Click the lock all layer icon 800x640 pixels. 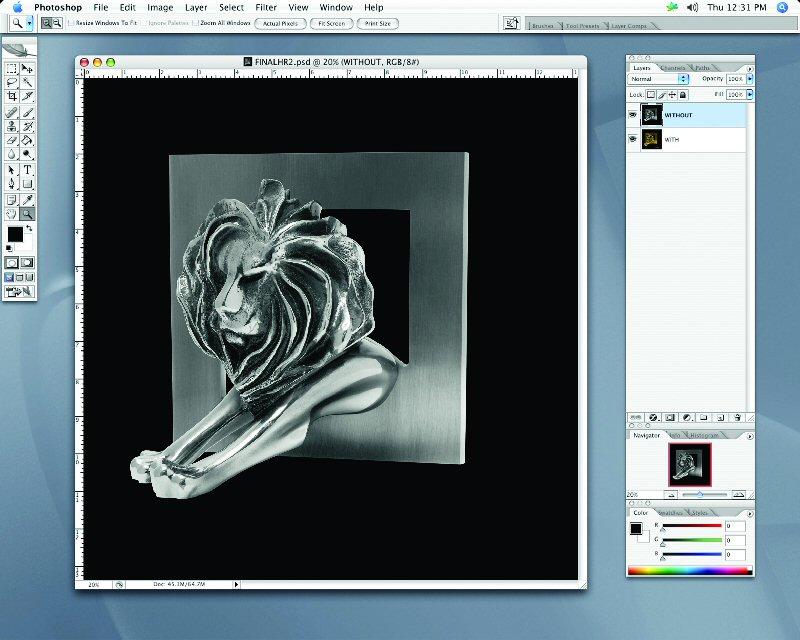click(683, 94)
